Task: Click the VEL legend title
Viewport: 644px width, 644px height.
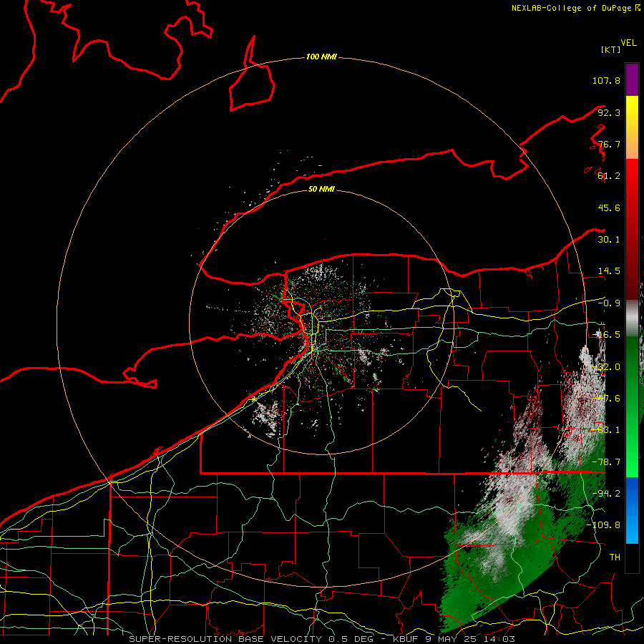Action: point(628,43)
